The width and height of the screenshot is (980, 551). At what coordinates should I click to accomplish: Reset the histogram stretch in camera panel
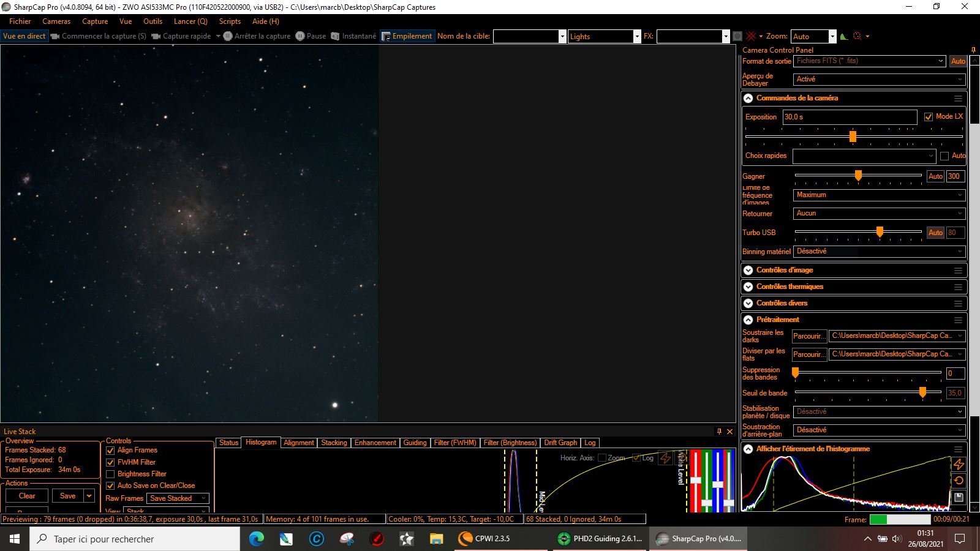point(959,481)
